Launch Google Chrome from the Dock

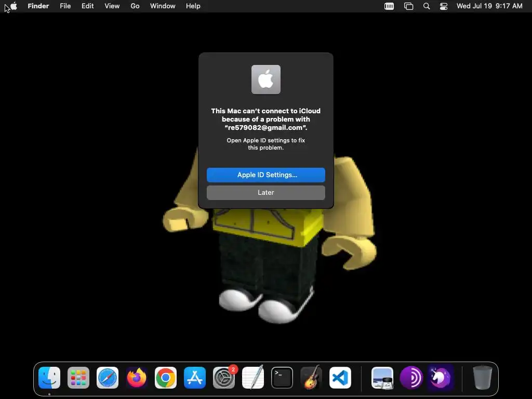166,378
